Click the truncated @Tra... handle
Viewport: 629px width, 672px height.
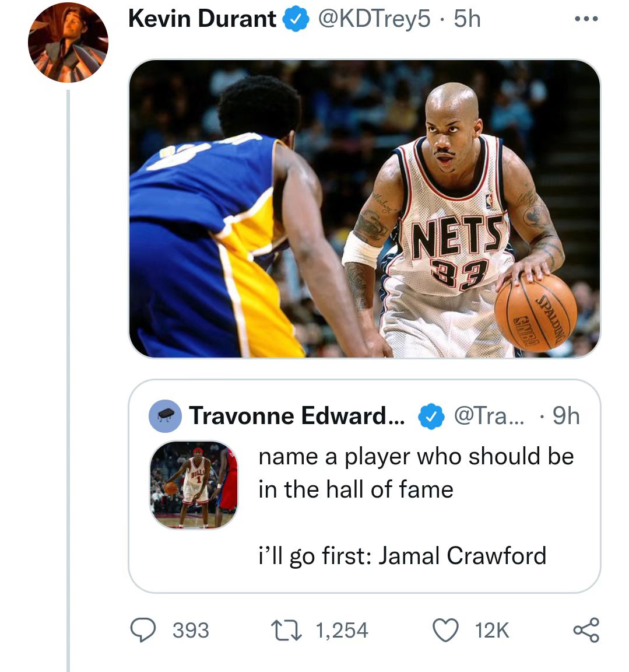tap(489, 416)
